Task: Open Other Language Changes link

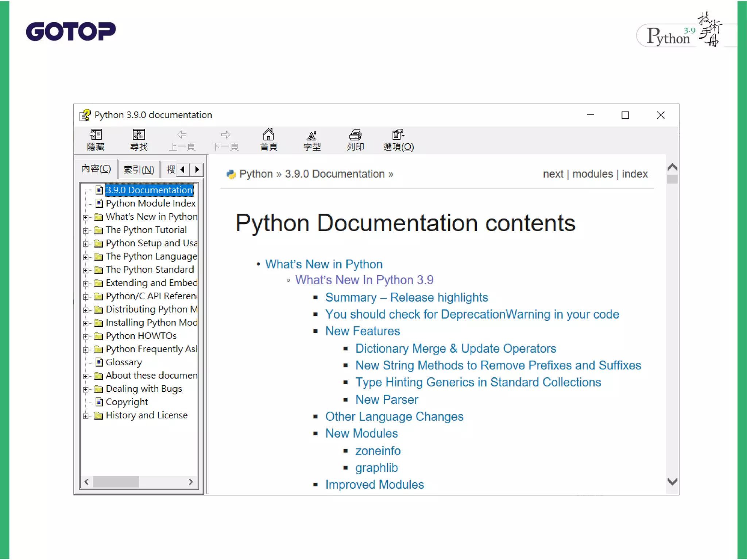Action: pos(394,416)
